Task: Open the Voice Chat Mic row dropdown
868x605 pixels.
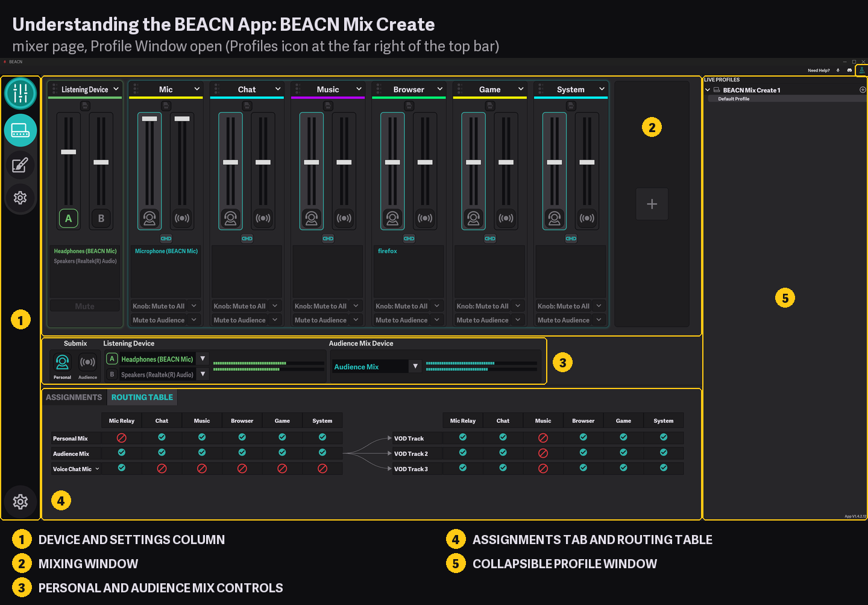Action: pos(97,469)
